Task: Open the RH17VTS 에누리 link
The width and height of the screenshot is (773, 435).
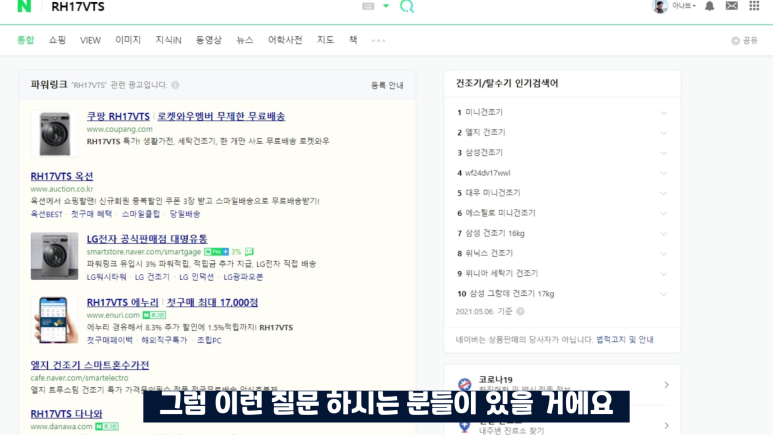Action: click(123, 302)
